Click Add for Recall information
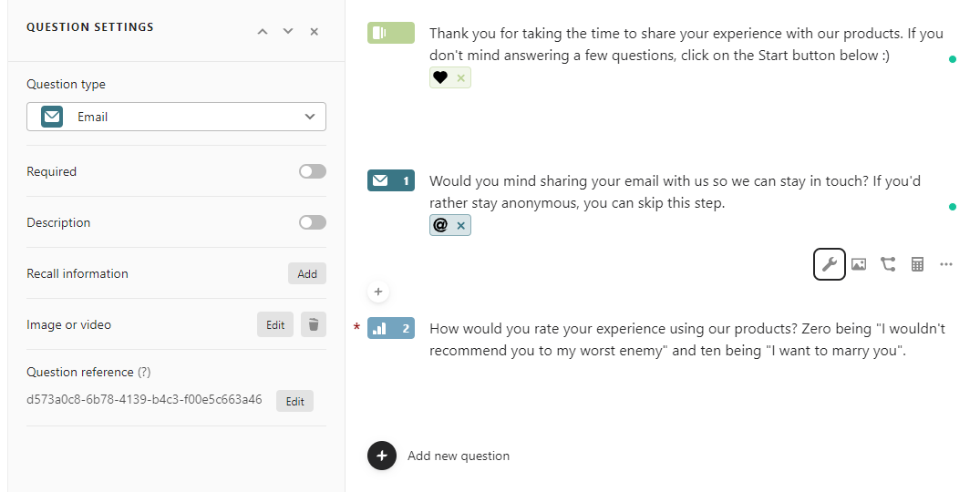The image size is (980, 492). coord(307,273)
